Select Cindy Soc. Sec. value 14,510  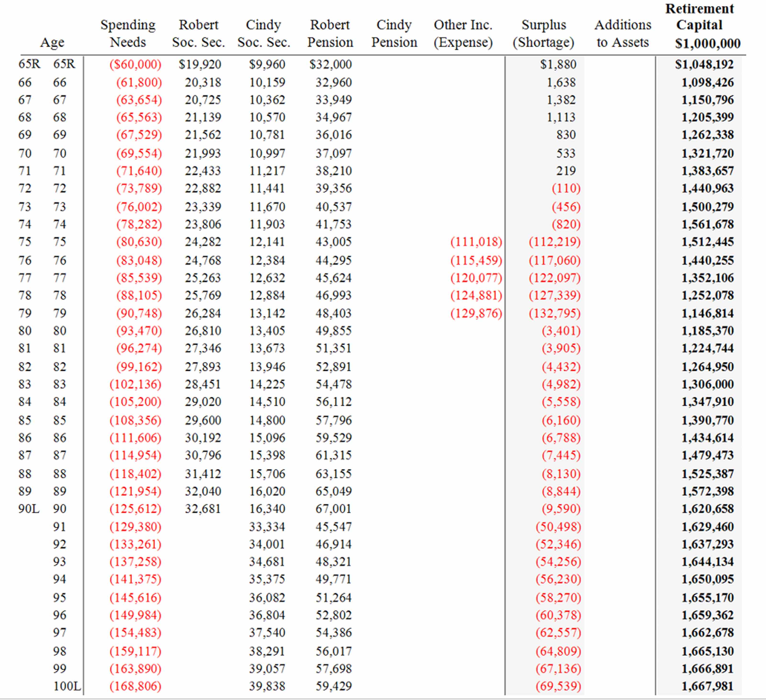tap(267, 402)
